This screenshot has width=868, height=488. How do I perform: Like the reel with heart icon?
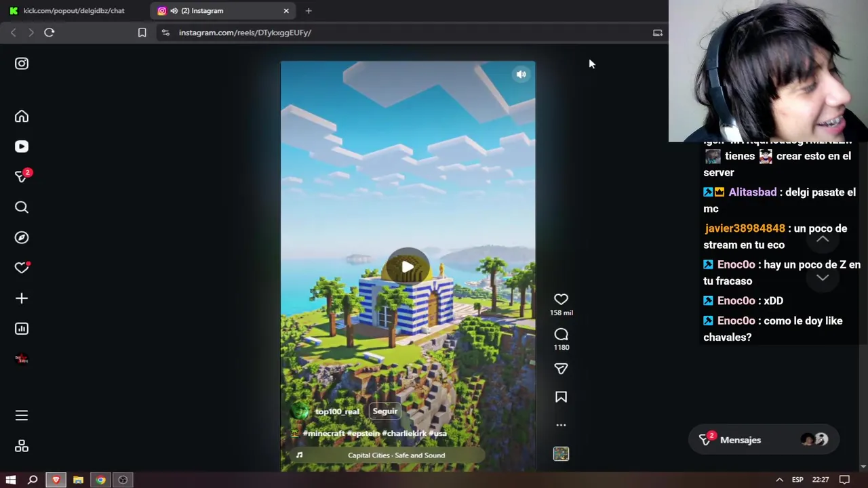pyautogui.click(x=561, y=299)
